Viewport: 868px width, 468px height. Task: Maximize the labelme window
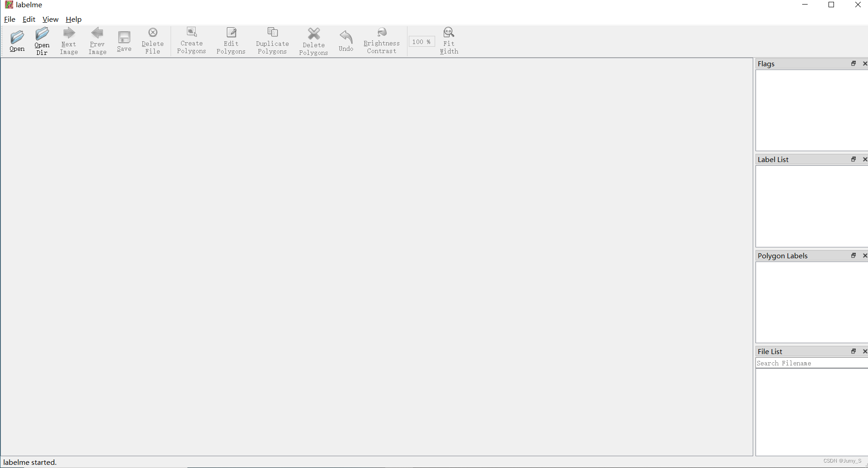(x=831, y=5)
